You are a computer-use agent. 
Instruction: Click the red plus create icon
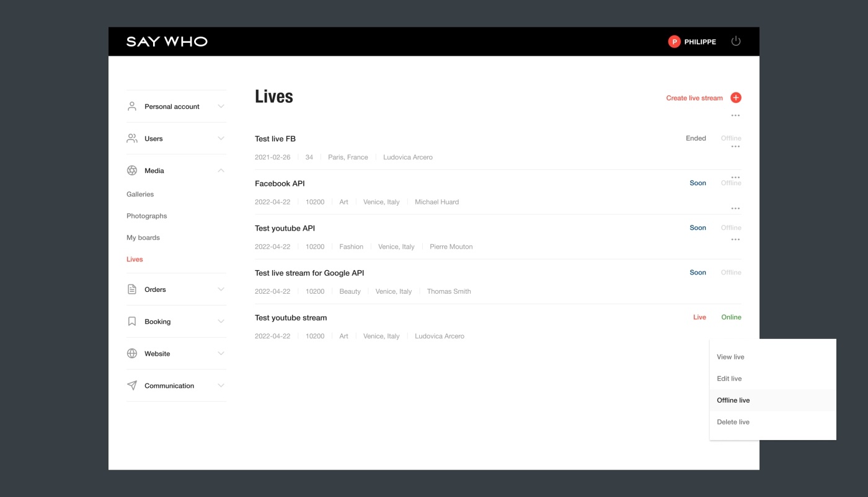[736, 98]
